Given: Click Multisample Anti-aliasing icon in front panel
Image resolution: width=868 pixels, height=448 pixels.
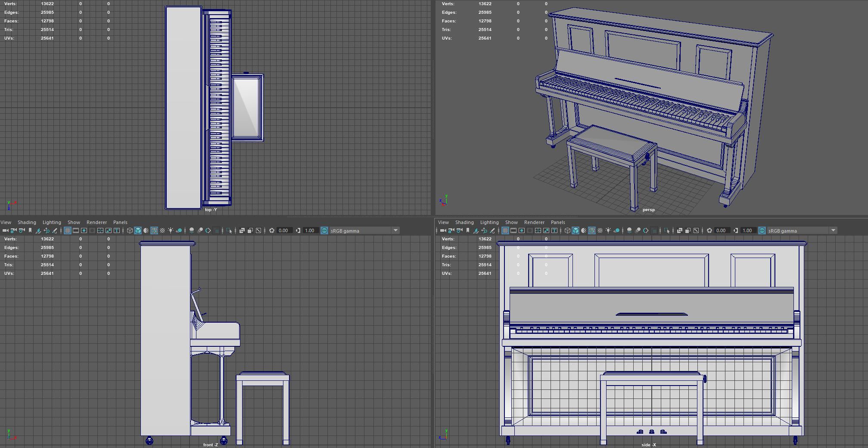Looking at the screenshot, I should [208, 230].
